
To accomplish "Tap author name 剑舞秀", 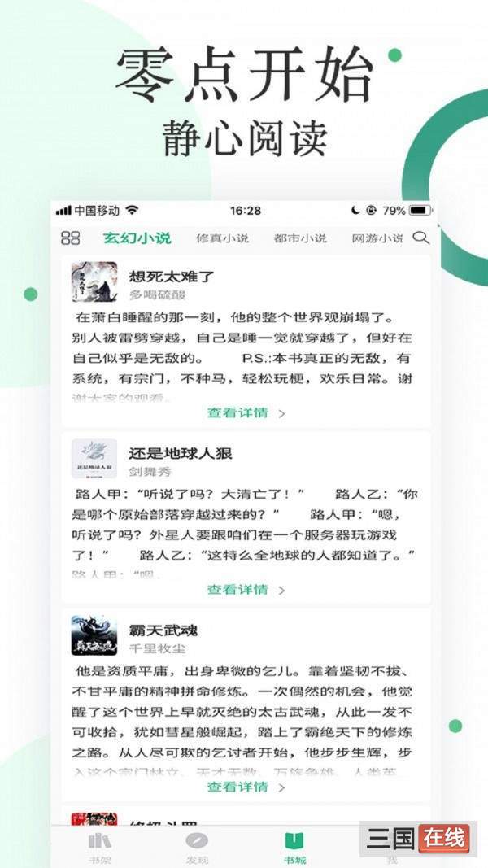I will pos(150,472).
